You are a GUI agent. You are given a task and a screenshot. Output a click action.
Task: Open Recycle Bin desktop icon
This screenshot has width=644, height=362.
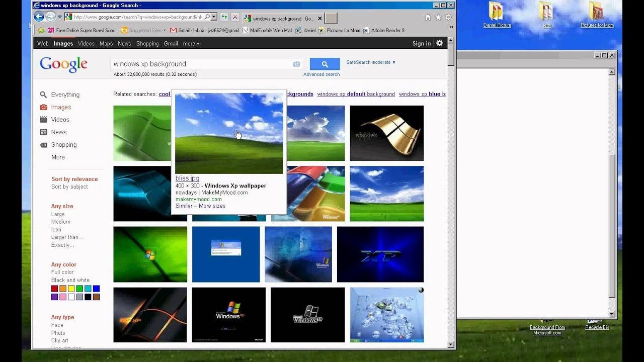tap(597, 324)
